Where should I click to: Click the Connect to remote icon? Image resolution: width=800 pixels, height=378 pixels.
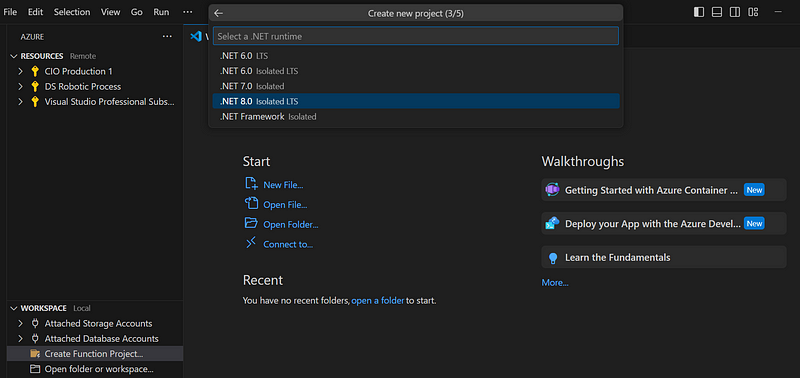pyautogui.click(x=251, y=243)
